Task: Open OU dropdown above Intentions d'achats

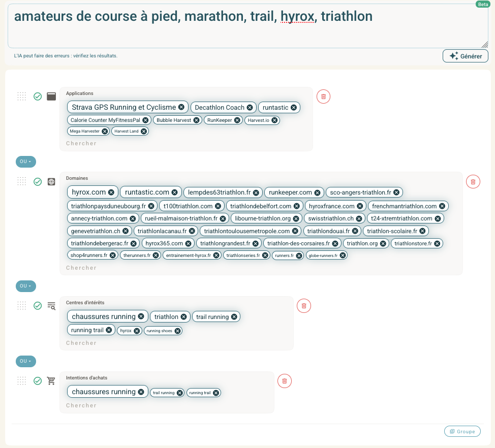Action: coord(25,361)
